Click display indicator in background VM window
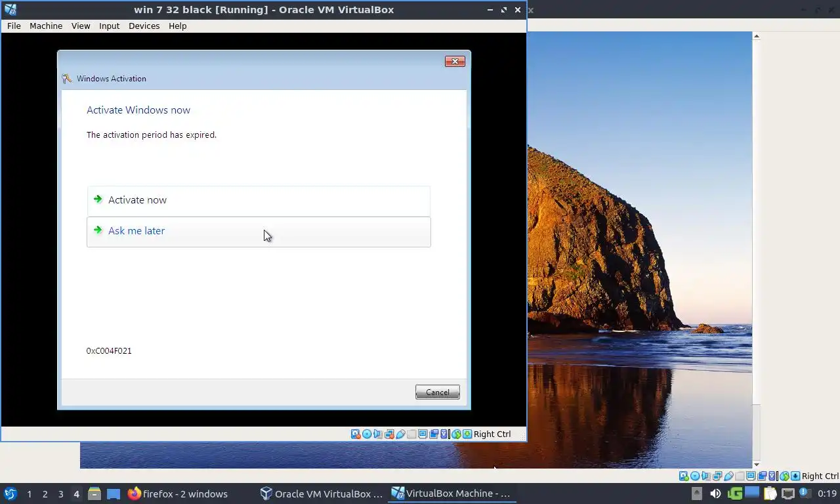 [x=751, y=476]
